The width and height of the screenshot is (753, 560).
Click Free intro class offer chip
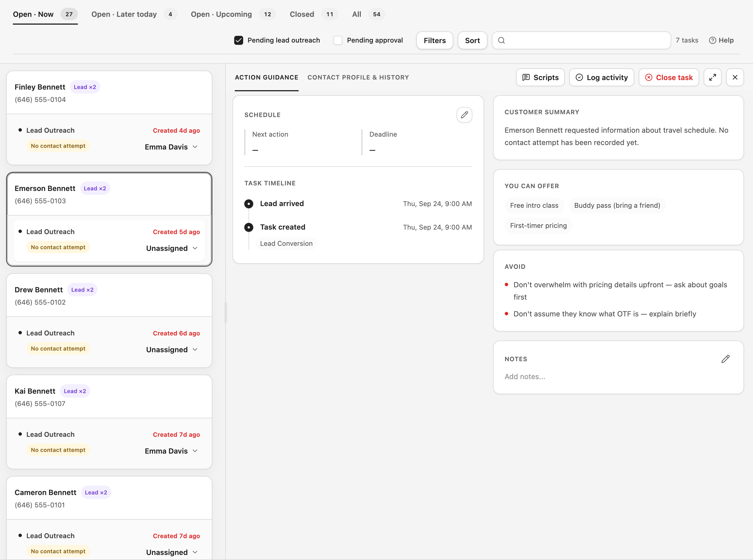(x=534, y=206)
